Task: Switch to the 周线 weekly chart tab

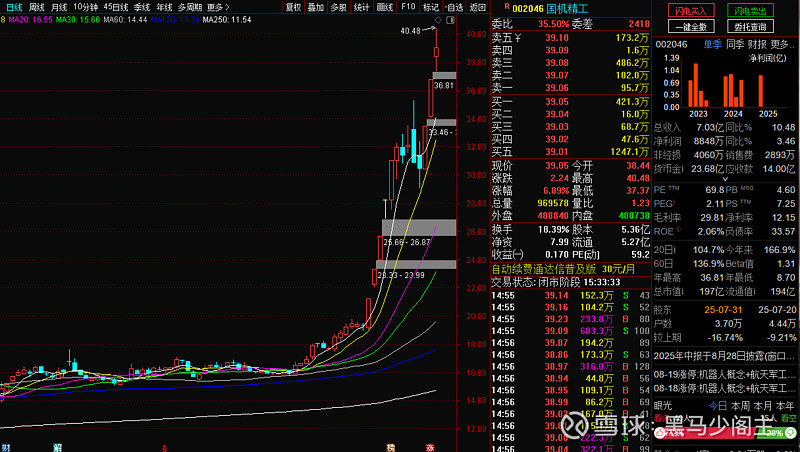Action: pyautogui.click(x=37, y=6)
